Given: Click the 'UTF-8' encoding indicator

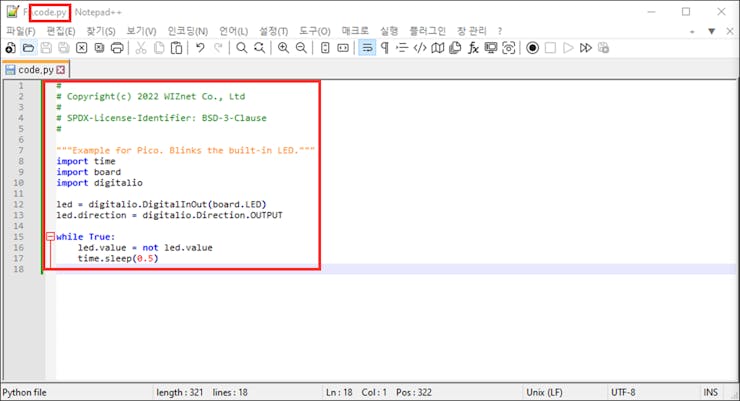Looking at the screenshot, I should click(623, 393).
